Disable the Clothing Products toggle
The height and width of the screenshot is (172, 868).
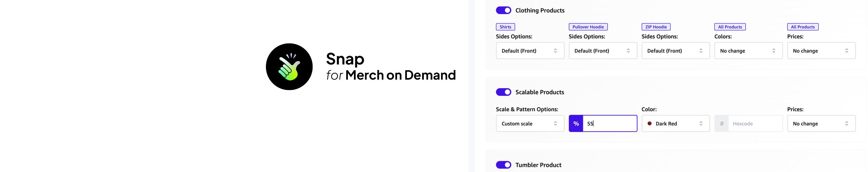(504, 10)
